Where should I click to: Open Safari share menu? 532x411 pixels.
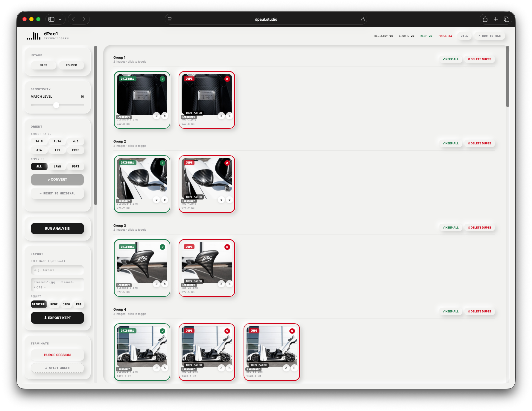coord(485,19)
